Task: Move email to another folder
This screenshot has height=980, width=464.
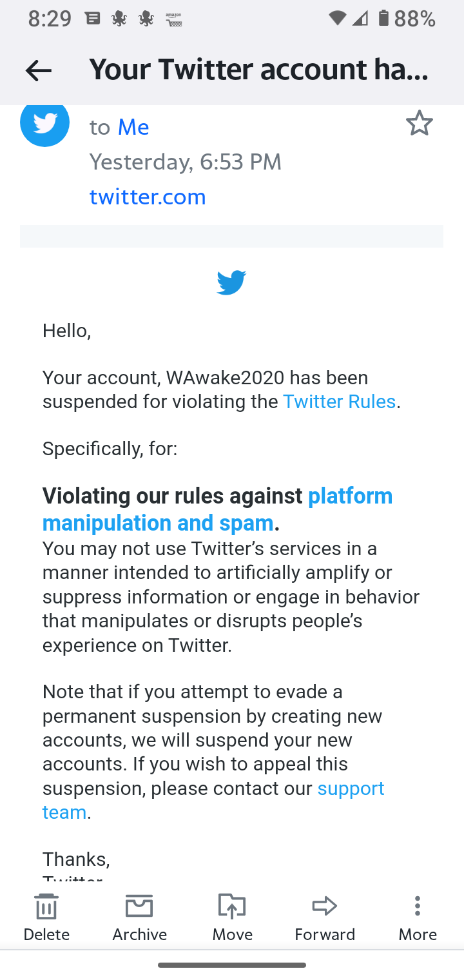Action: point(232,917)
